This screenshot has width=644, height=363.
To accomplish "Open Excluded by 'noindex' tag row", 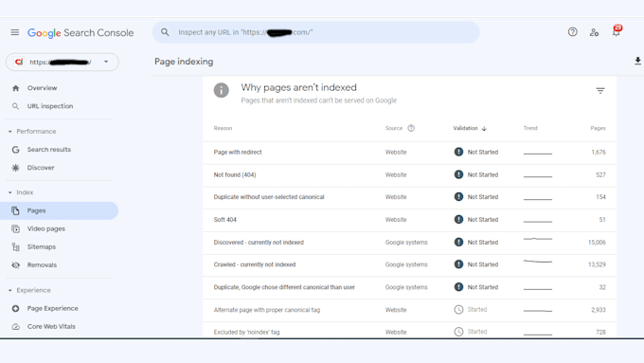I will [409, 330].
